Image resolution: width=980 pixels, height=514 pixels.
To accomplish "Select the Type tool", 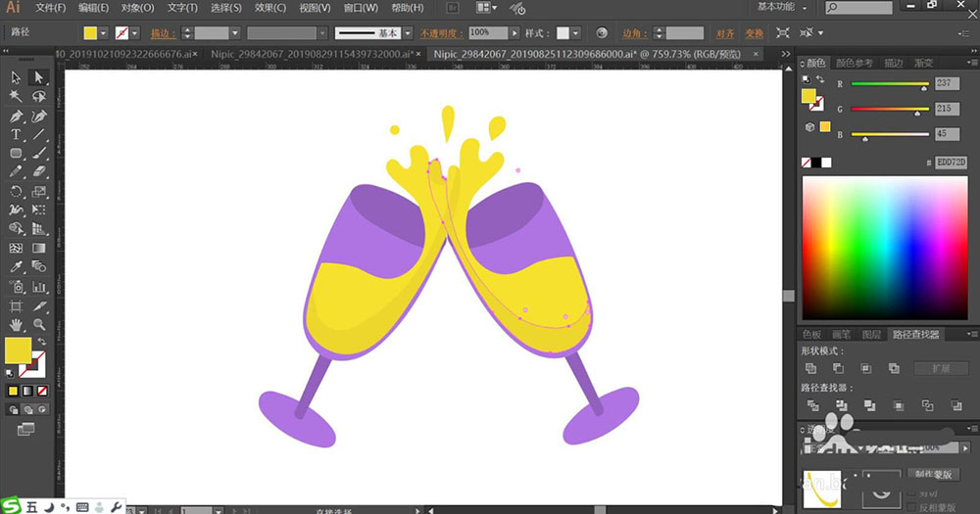I will pos(17,134).
